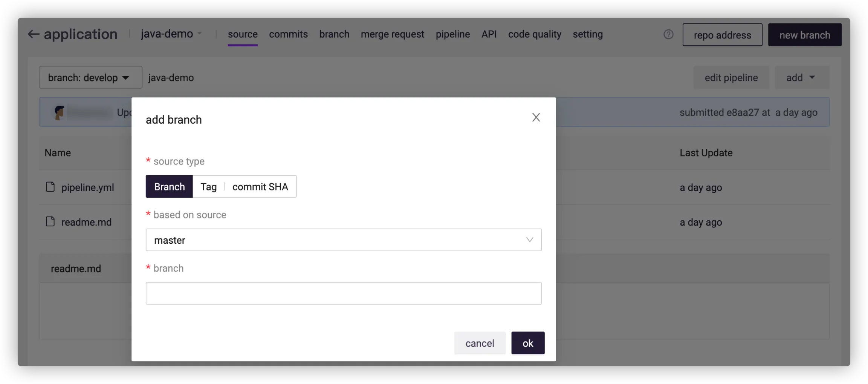Go to the code quality tab
Image resolution: width=868 pixels, height=384 pixels.
534,34
